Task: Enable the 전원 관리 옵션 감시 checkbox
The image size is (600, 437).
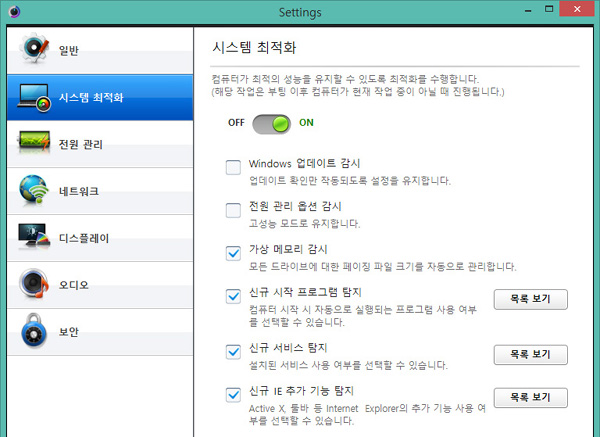Action: coord(233,210)
